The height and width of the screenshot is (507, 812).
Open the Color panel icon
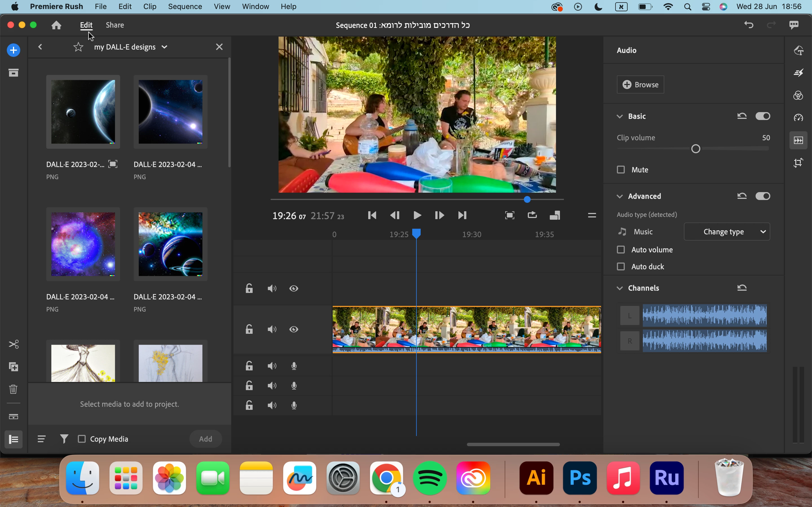pos(798,95)
